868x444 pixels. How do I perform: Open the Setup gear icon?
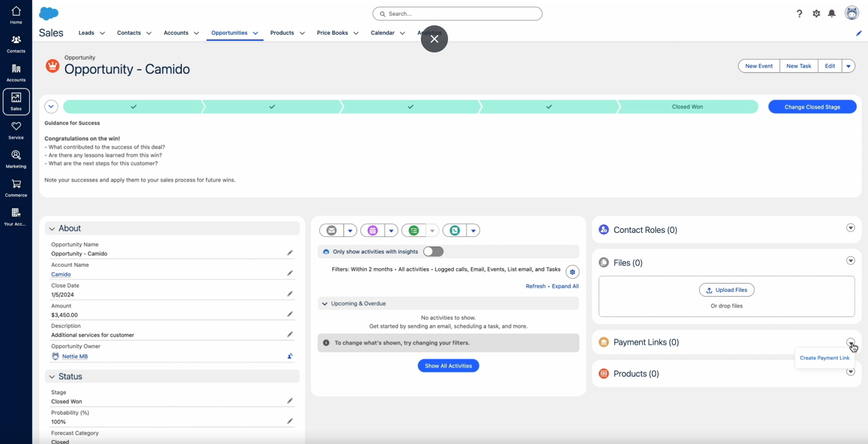click(816, 14)
